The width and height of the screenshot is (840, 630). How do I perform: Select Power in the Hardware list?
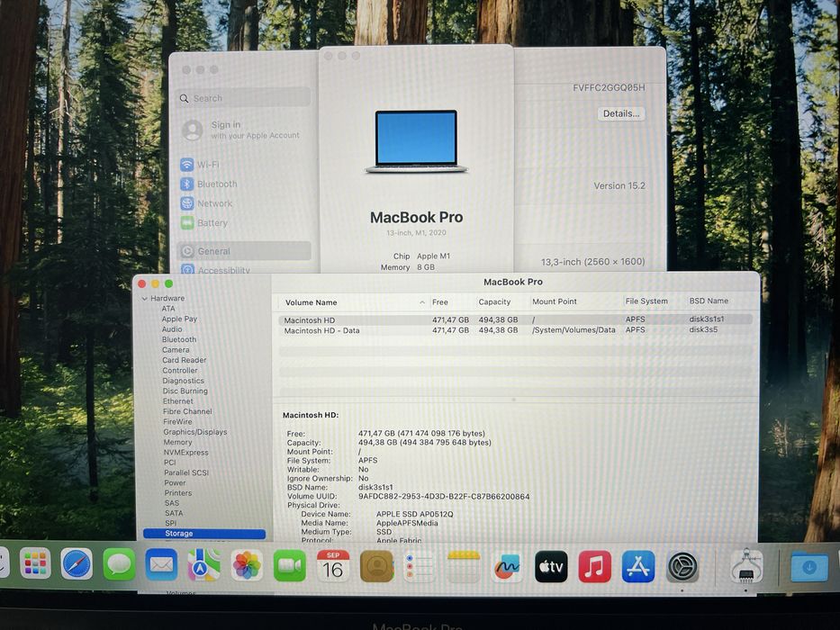pyautogui.click(x=176, y=482)
